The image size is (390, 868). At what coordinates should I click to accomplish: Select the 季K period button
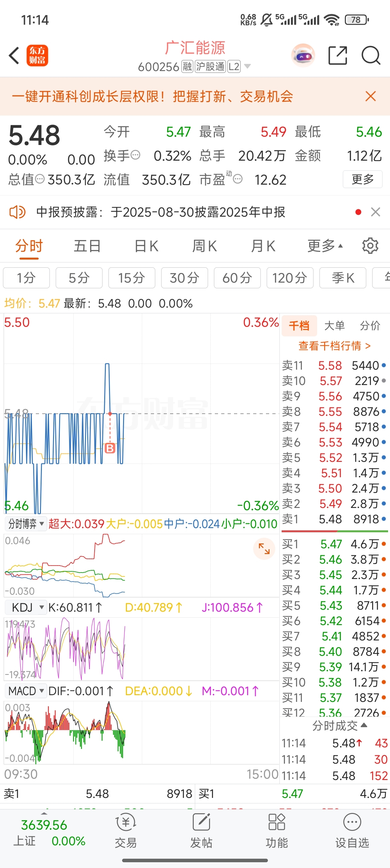tap(343, 278)
